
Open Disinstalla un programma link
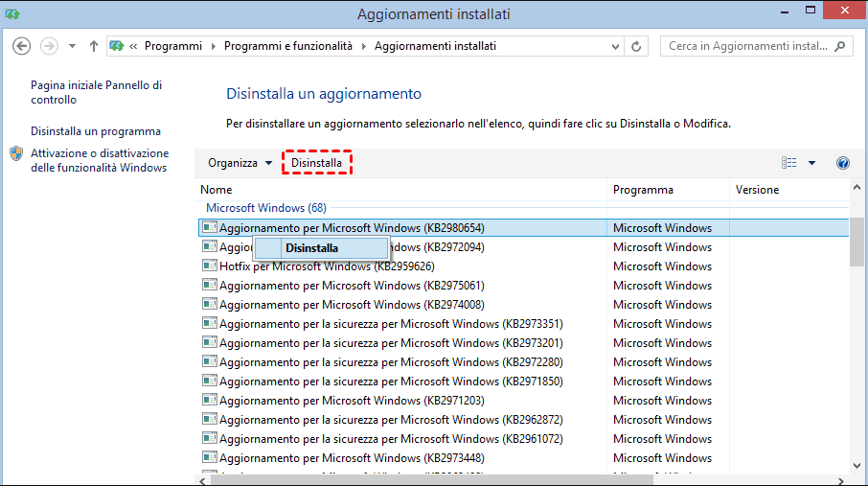pos(96,131)
